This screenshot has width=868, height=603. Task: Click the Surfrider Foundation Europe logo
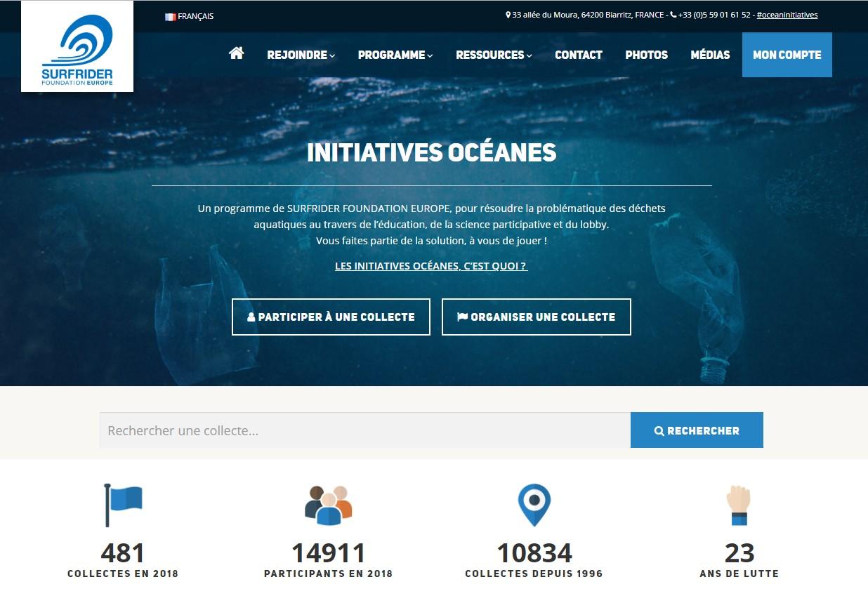77,46
